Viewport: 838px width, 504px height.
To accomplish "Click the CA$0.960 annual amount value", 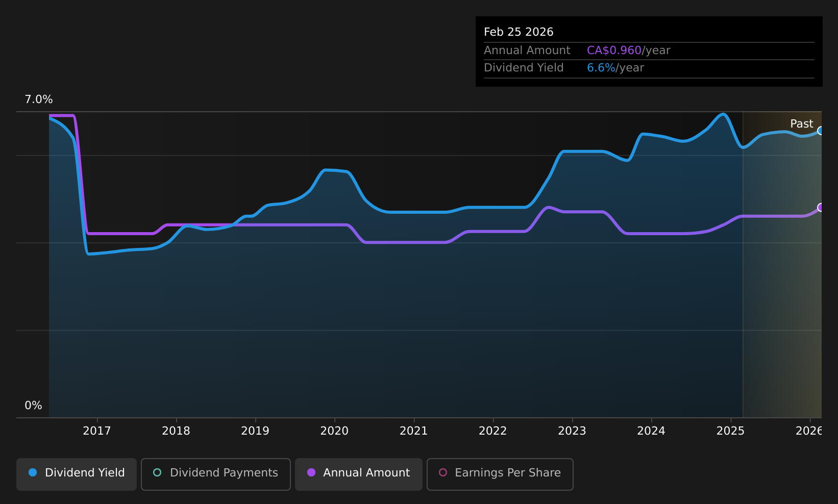I will tap(614, 51).
